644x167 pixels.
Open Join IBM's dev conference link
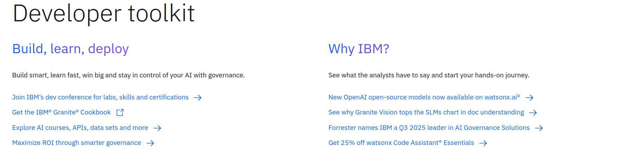point(100,97)
